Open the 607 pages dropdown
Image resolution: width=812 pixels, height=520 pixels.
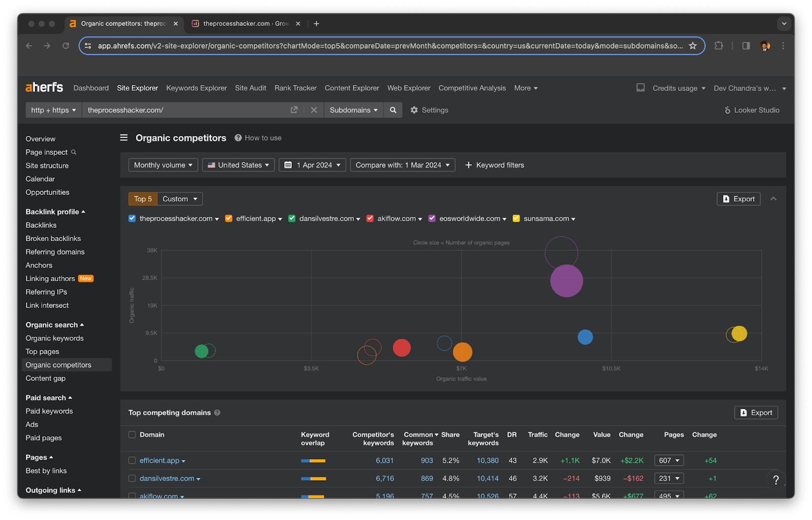click(x=669, y=461)
